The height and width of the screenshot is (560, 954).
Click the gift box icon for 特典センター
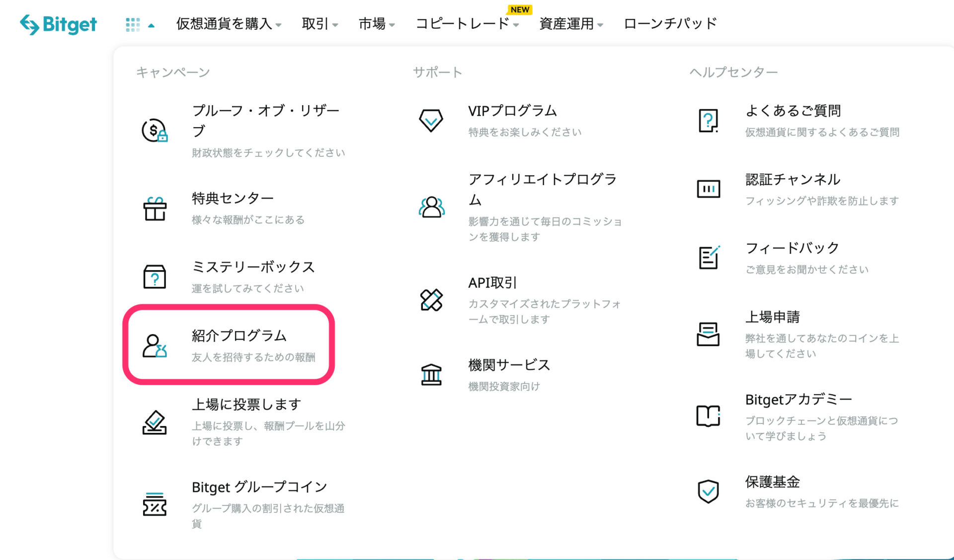(155, 209)
